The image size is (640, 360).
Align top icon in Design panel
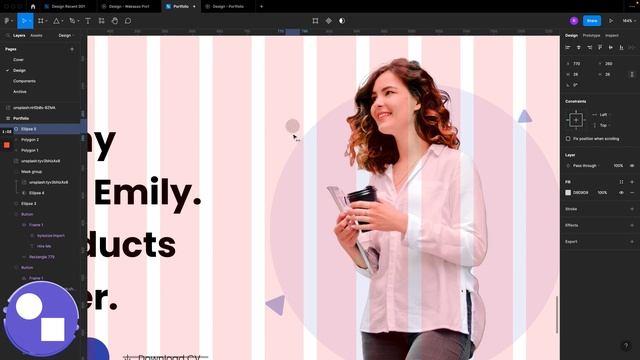(600, 48)
